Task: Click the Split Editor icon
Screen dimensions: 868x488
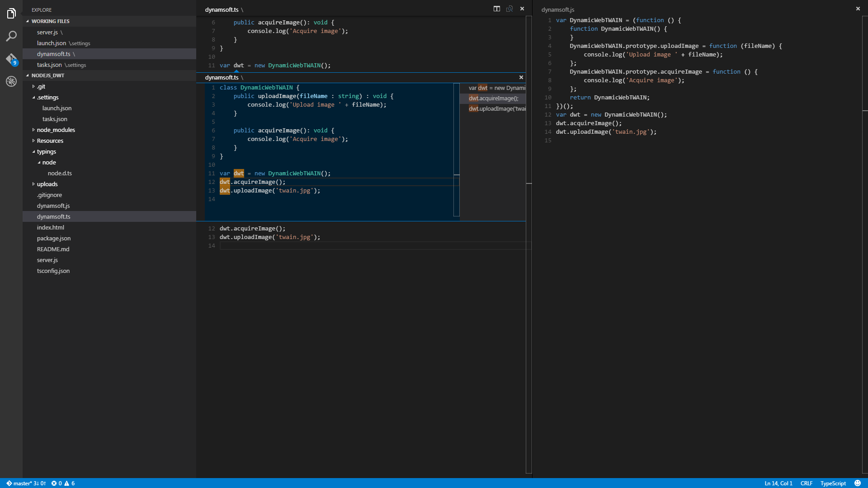Action: pos(497,9)
